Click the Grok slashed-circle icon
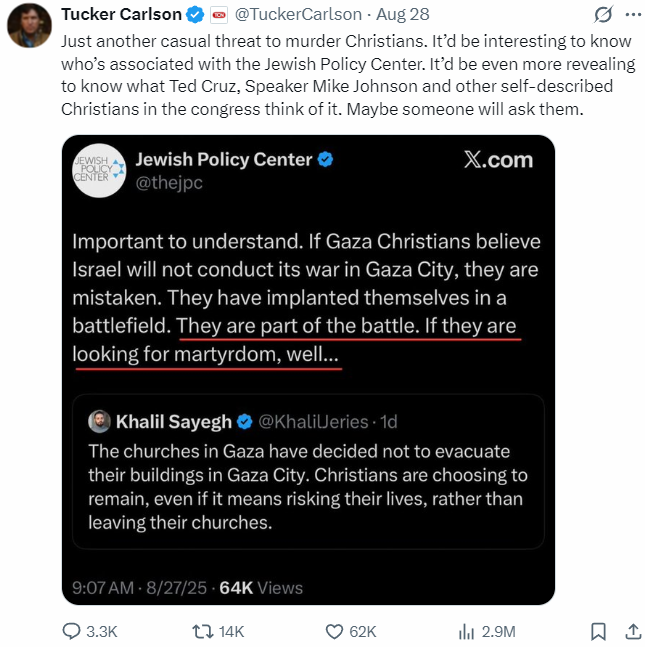645x647 pixels. pyautogui.click(x=602, y=15)
